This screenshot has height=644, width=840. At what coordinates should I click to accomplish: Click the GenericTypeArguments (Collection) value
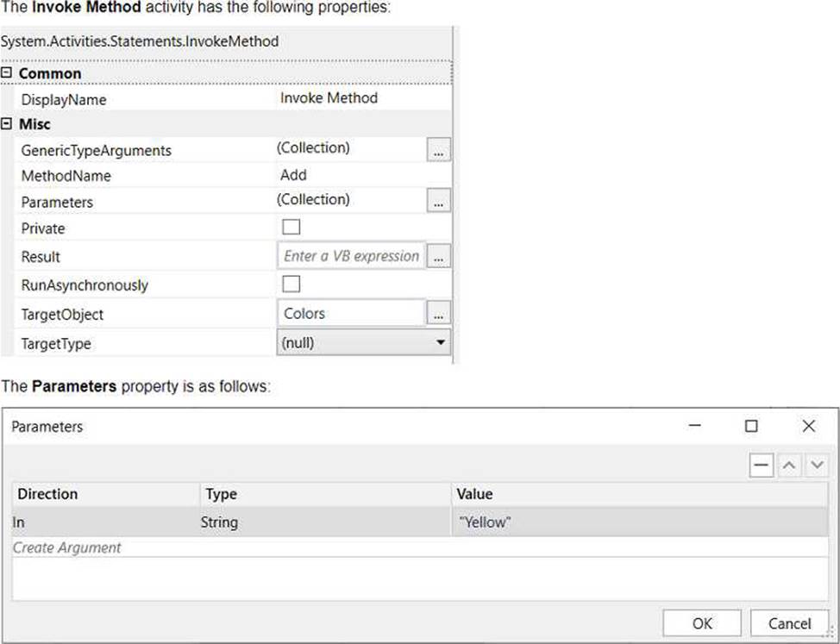tap(313, 147)
